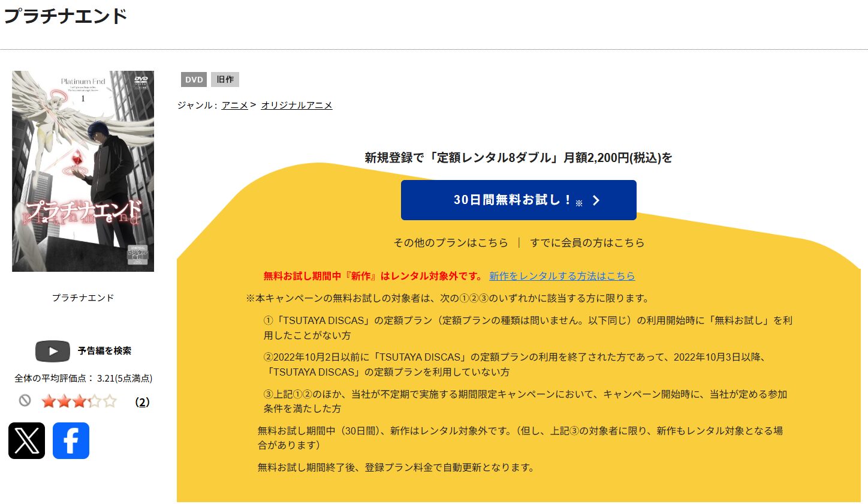The width and height of the screenshot is (868, 504).
Task: Open 新作をレンタルする方法はこちら link
Action: (x=562, y=276)
